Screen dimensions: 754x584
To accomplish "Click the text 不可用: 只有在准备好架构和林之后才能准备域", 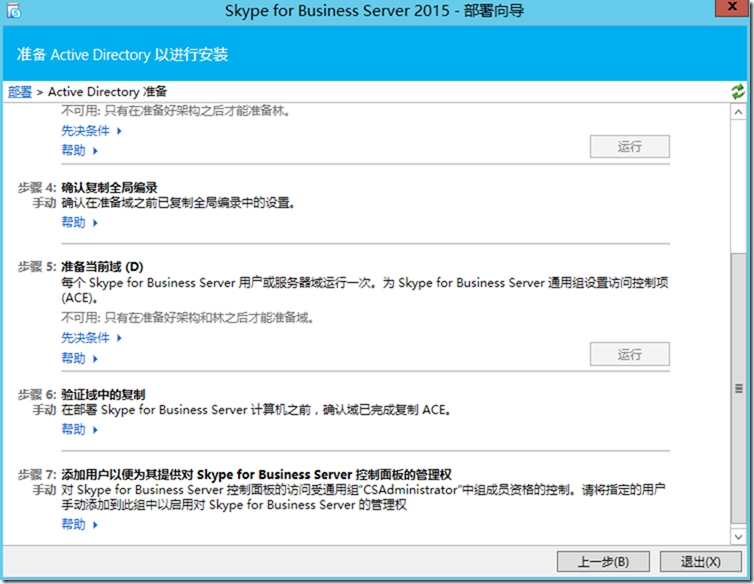I will [x=188, y=317].
